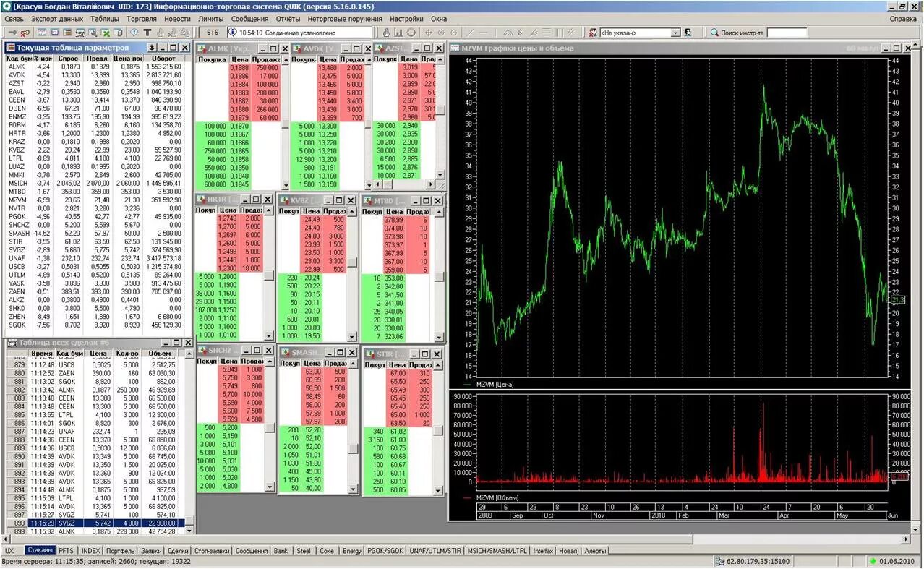
Task: Click the ALMK order book vertical scrollbar
Action: pos(285,123)
